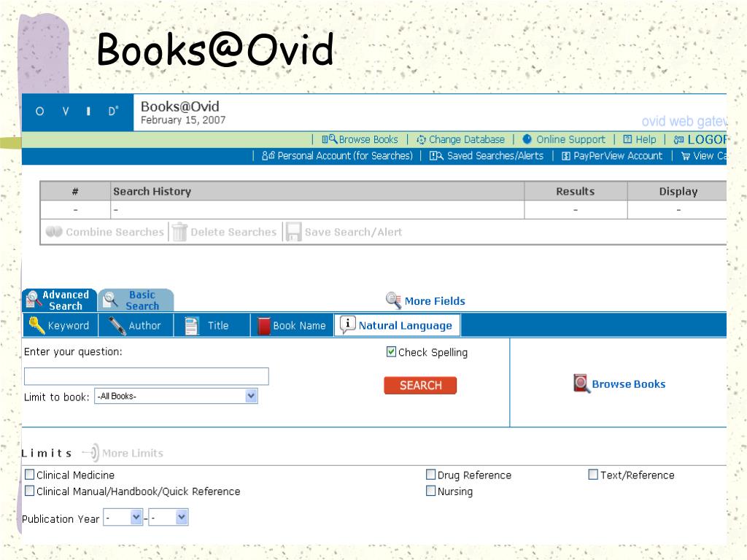Click the Author pen icon
The height and width of the screenshot is (560, 747).
tap(117, 326)
